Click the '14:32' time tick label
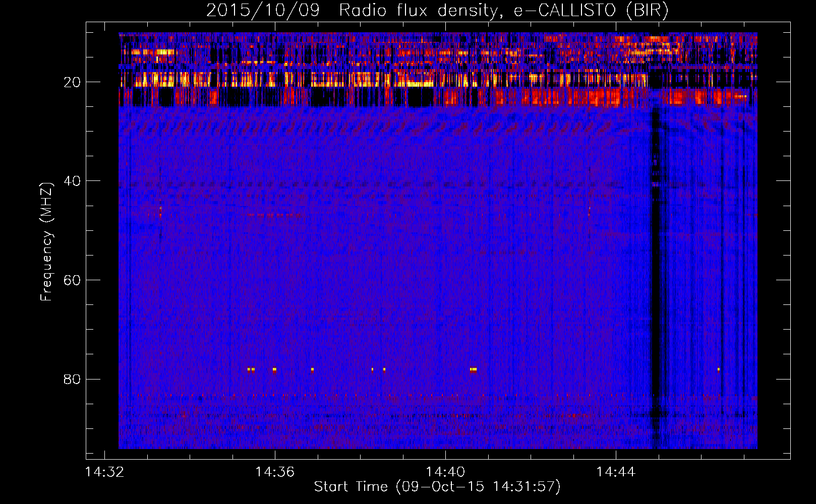 [104, 472]
